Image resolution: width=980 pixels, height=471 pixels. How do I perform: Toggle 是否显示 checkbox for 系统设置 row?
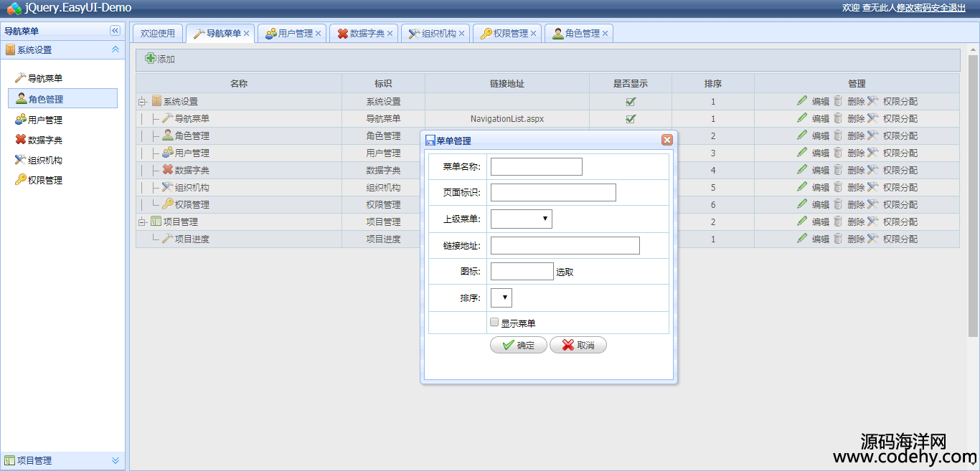(x=631, y=102)
